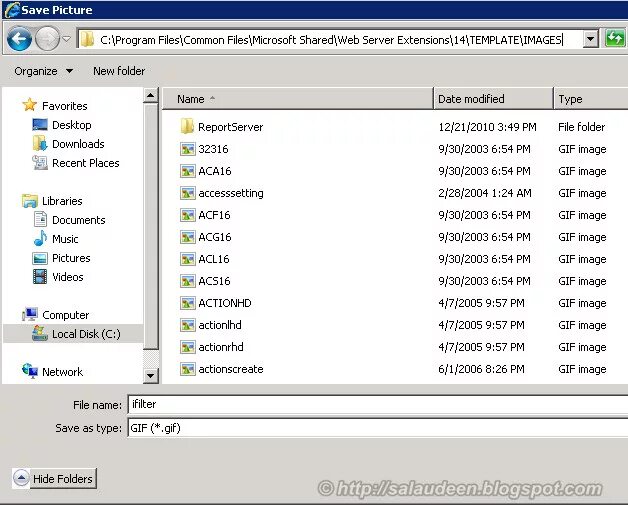The height and width of the screenshot is (505, 628).
Task: Open Save as type combo box
Action: [x=378, y=428]
